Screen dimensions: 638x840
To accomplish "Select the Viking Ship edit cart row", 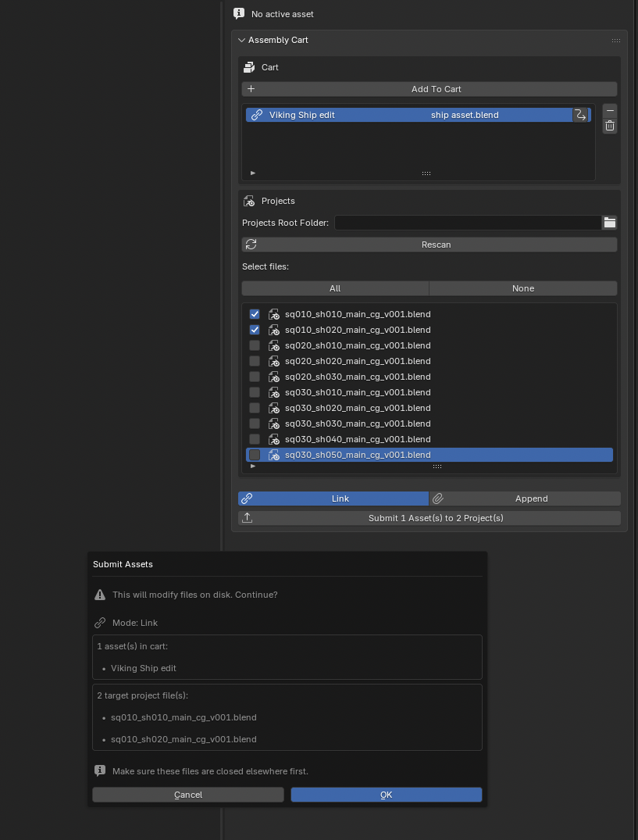I will pos(418,115).
